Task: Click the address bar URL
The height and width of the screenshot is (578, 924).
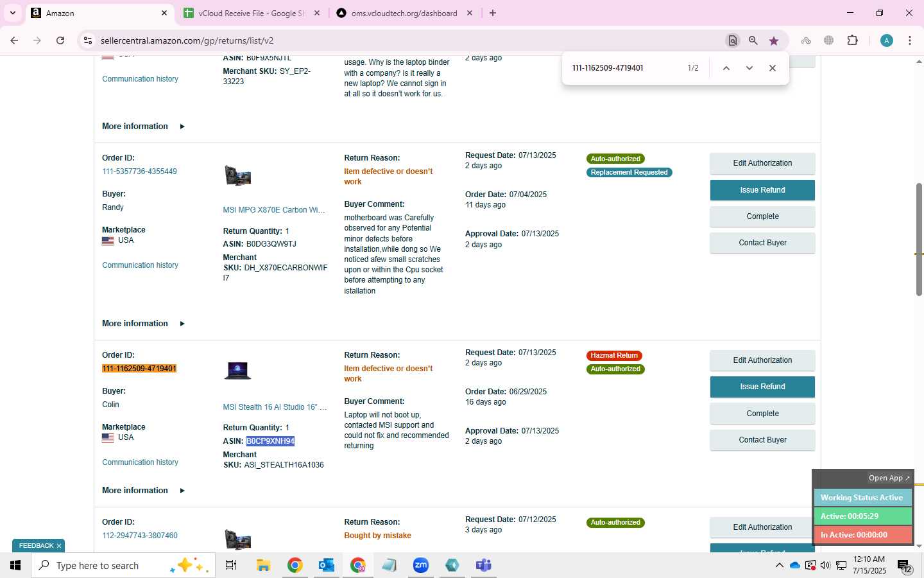Action: point(187,40)
